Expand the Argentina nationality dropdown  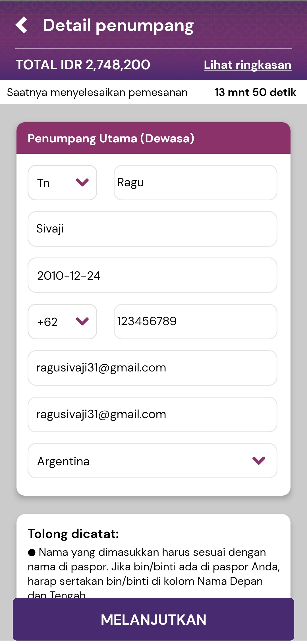pos(152,461)
